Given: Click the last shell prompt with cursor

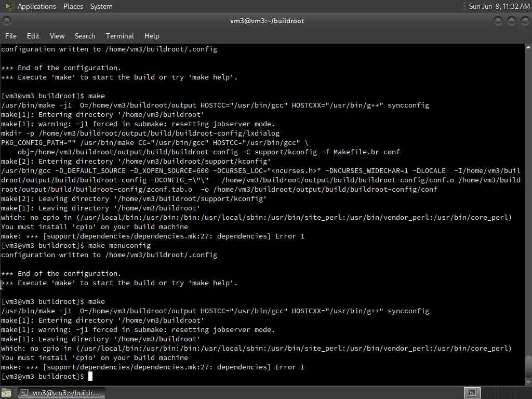Looking at the screenshot, I should pyautogui.click(x=46, y=376).
